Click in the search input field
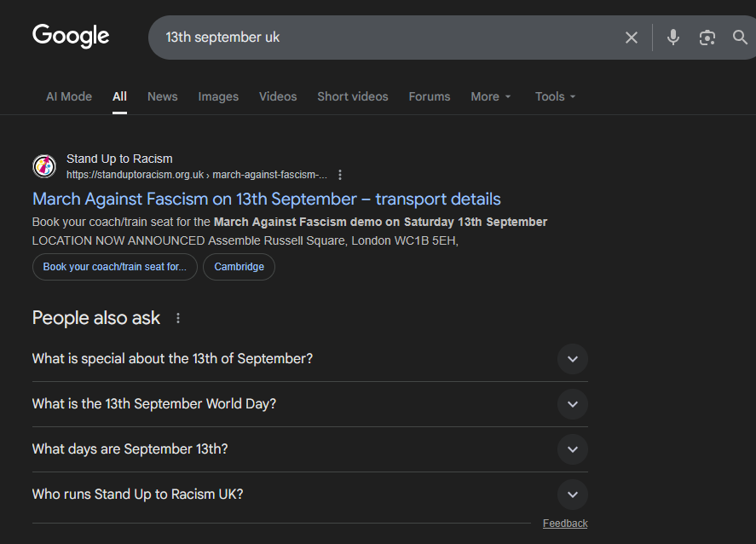 [x=384, y=38]
